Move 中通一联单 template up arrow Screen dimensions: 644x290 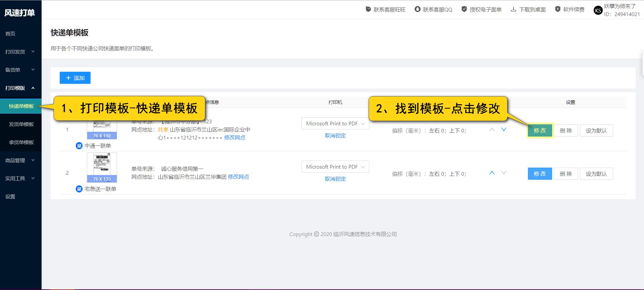492,130
